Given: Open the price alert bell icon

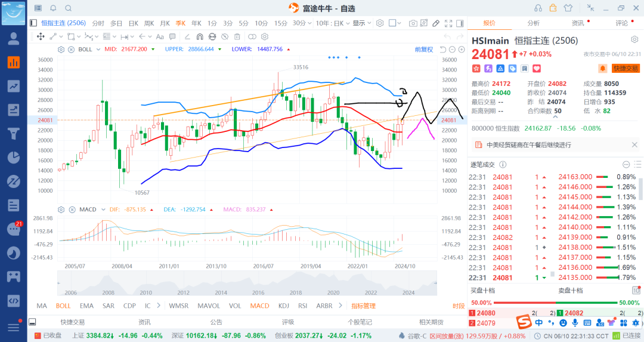Looking at the screenshot, I should point(603,69).
